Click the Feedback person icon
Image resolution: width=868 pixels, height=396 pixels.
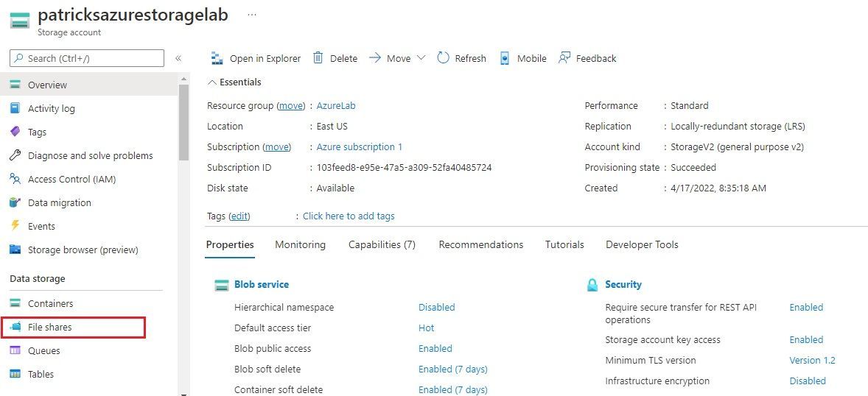(564, 57)
